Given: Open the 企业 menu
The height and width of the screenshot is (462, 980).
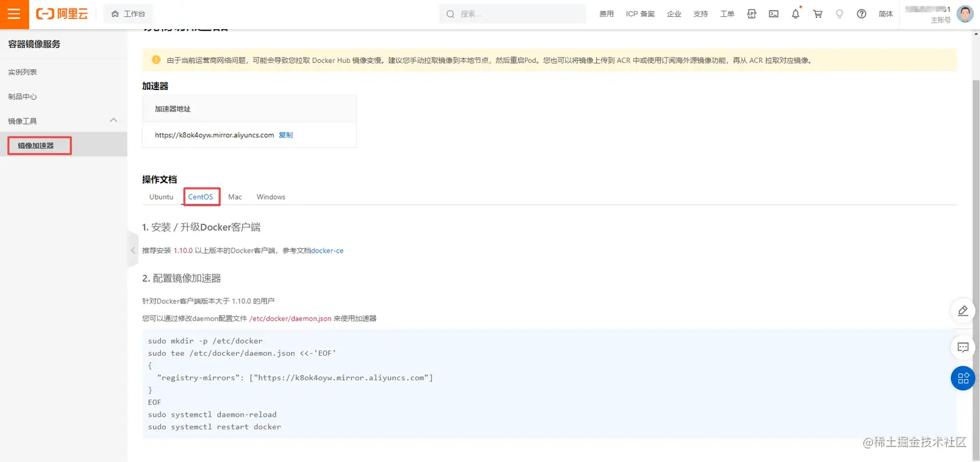Looking at the screenshot, I should click(x=674, y=14).
